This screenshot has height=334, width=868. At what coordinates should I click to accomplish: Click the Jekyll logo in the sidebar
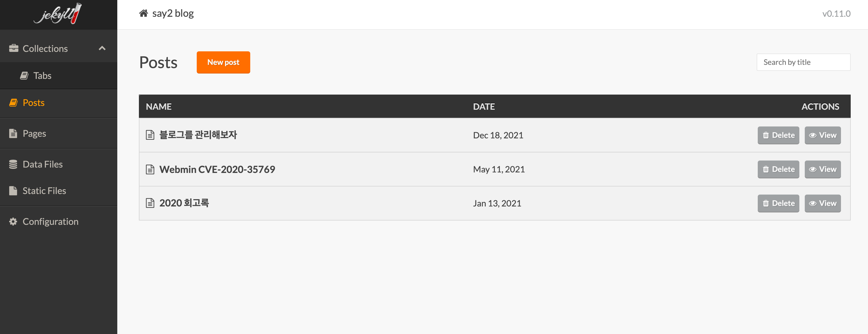pos(58,14)
